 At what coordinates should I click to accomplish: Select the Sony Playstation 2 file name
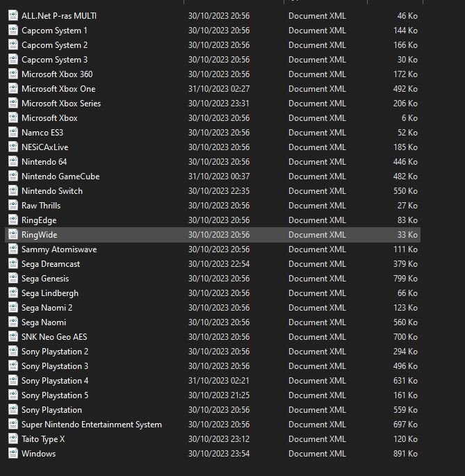(x=55, y=352)
